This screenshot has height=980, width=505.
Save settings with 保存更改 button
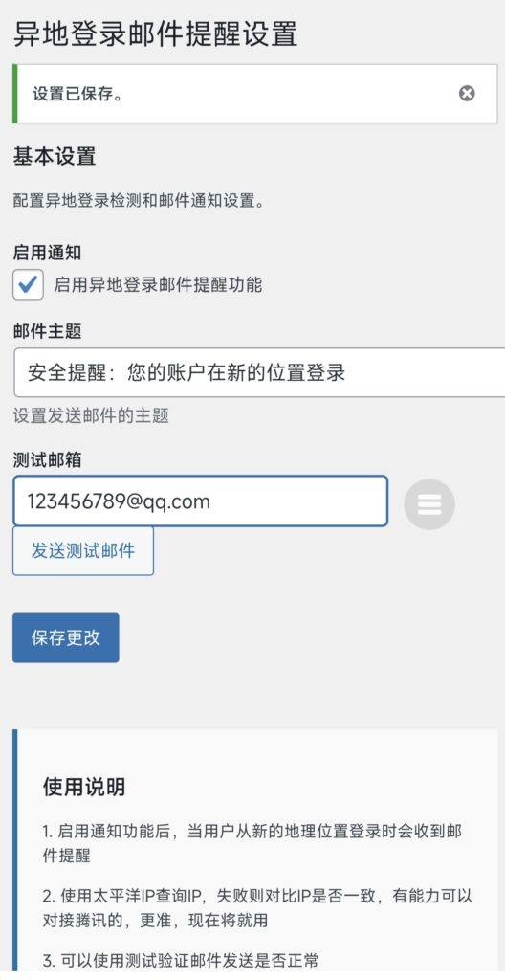pos(66,637)
